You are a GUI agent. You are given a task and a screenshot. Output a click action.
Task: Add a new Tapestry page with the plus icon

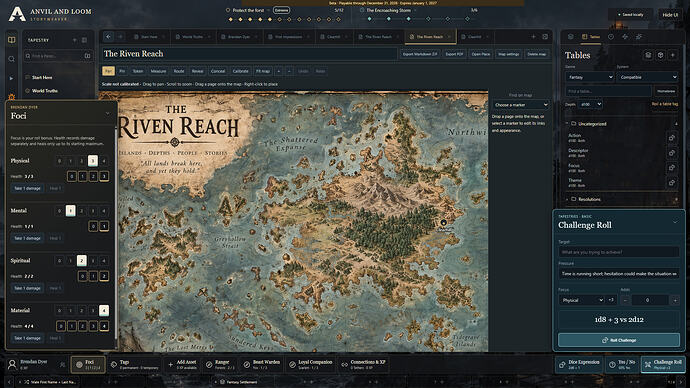pyautogui.click(x=74, y=40)
